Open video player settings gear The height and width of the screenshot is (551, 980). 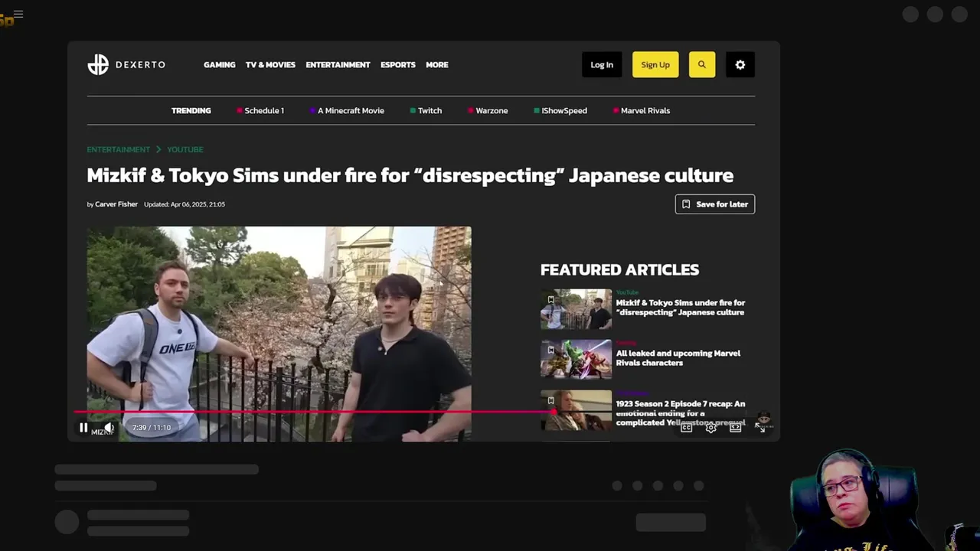point(711,428)
